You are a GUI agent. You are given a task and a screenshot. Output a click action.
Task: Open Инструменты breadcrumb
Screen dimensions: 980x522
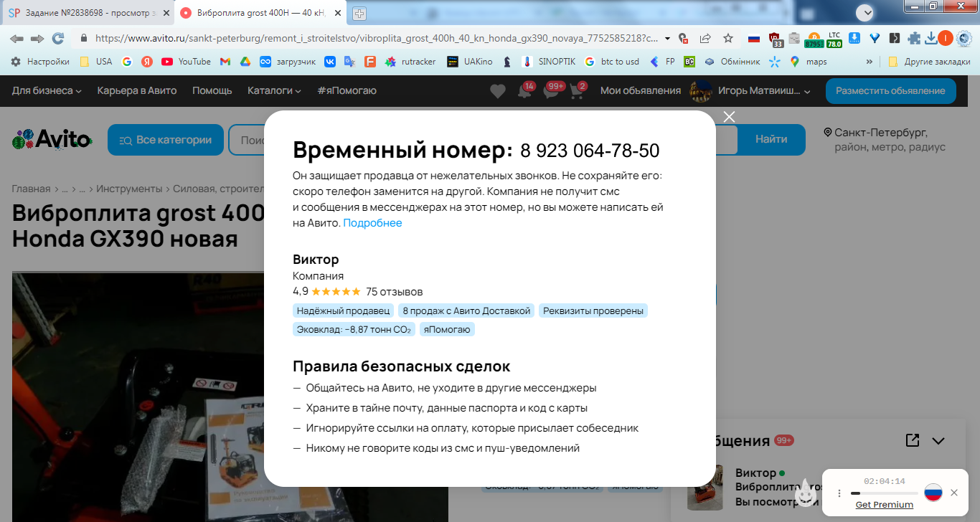pos(129,189)
